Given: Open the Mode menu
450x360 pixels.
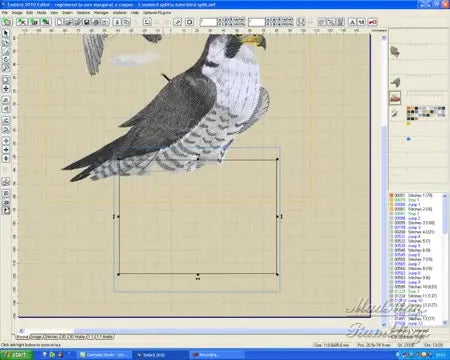Looking at the screenshot, I should coord(42,13).
